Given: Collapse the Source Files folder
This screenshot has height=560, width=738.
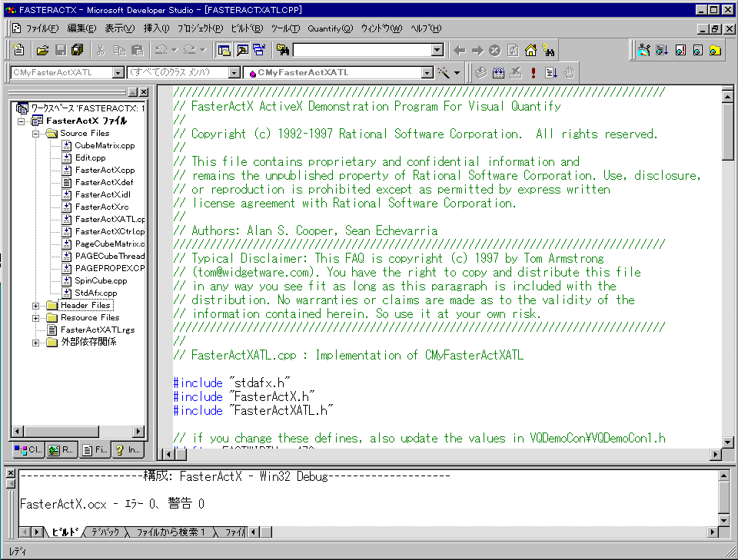Looking at the screenshot, I should coord(36,134).
